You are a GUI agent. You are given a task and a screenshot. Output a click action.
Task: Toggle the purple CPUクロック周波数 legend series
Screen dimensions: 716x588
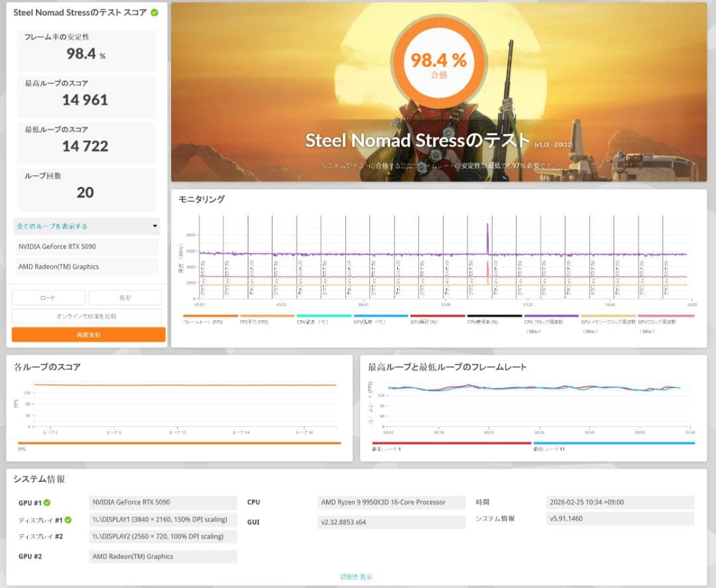click(552, 316)
